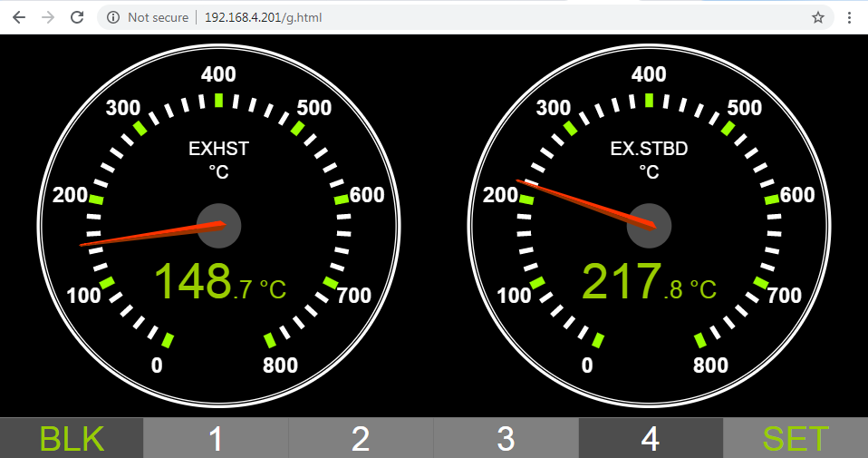Click the 148.7 °C reading

(220, 281)
